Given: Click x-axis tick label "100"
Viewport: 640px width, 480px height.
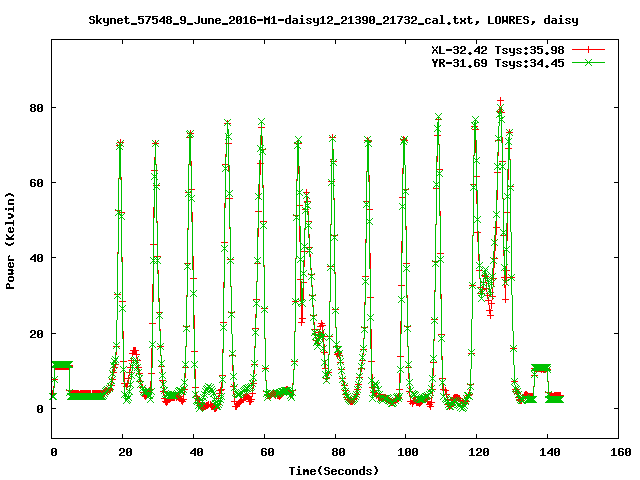Looking at the screenshot, I should (408, 452).
